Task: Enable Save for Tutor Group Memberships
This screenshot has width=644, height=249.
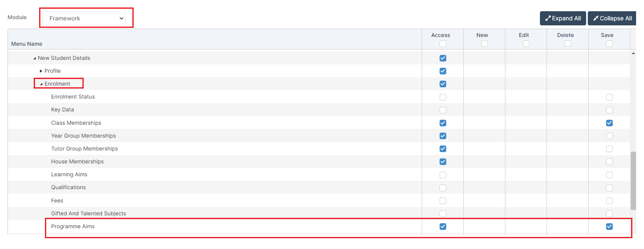Action: tap(609, 149)
